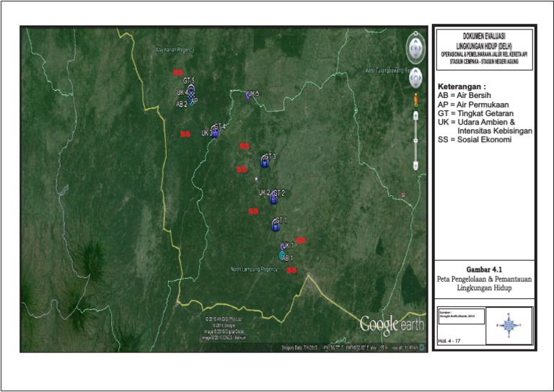
Task: Click the blue placemark between UK 3 and GT 4
Action: (x=215, y=132)
